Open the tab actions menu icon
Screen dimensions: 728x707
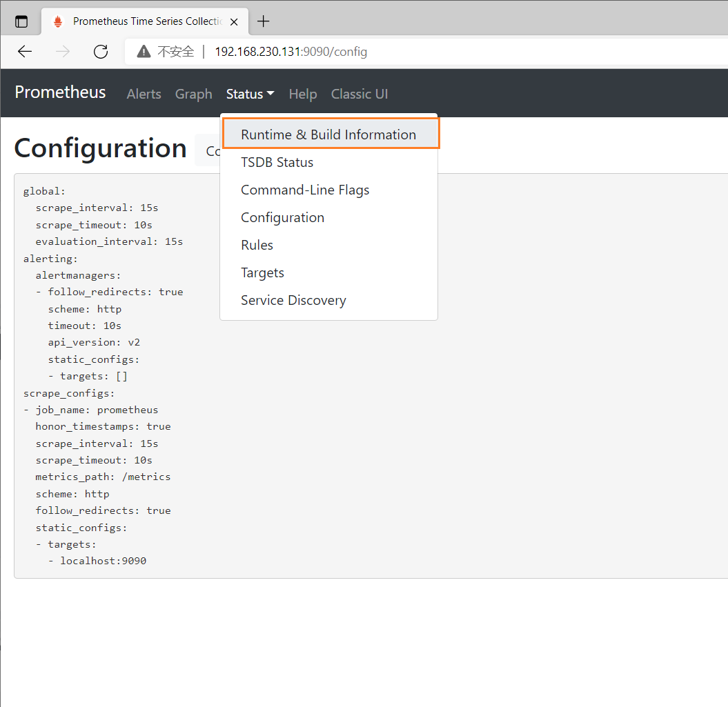click(x=21, y=21)
